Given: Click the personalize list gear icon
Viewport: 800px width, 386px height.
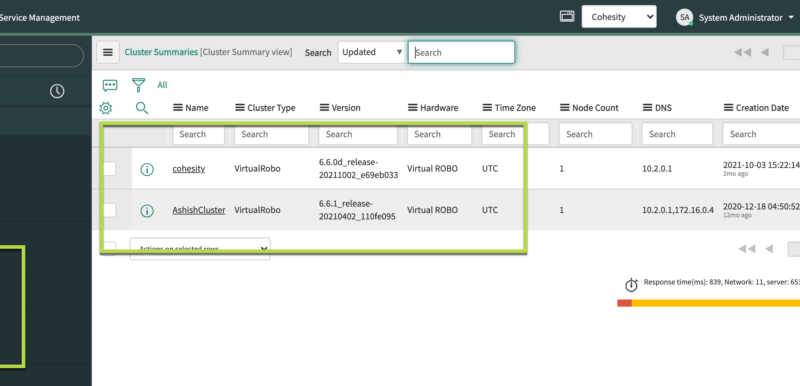Looking at the screenshot, I should (x=106, y=108).
